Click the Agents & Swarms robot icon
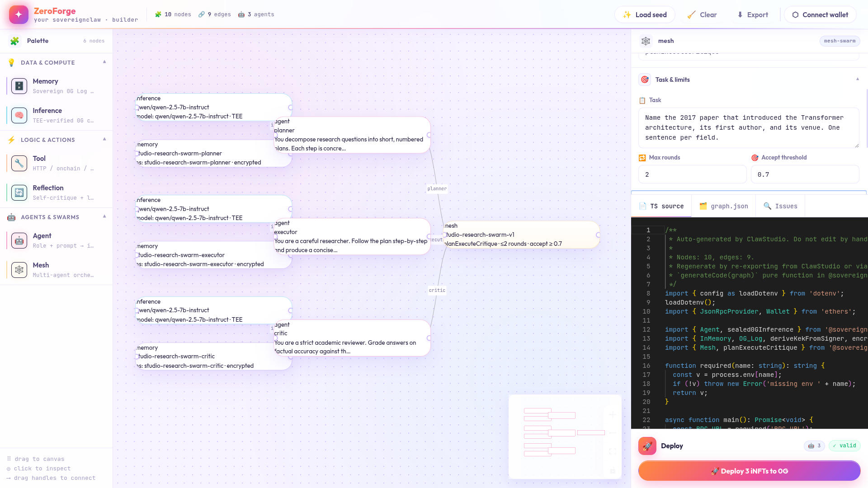The height and width of the screenshot is (488, 868). 11,217
